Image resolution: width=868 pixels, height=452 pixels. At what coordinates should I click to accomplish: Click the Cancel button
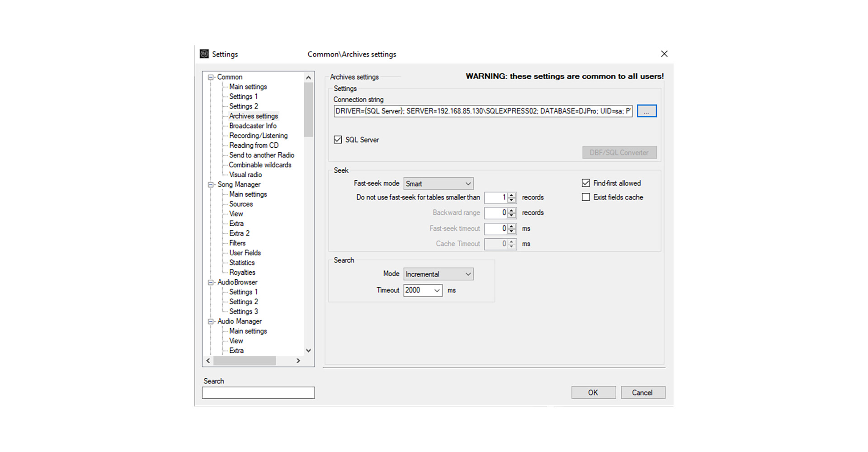click(x=642, y=392)
